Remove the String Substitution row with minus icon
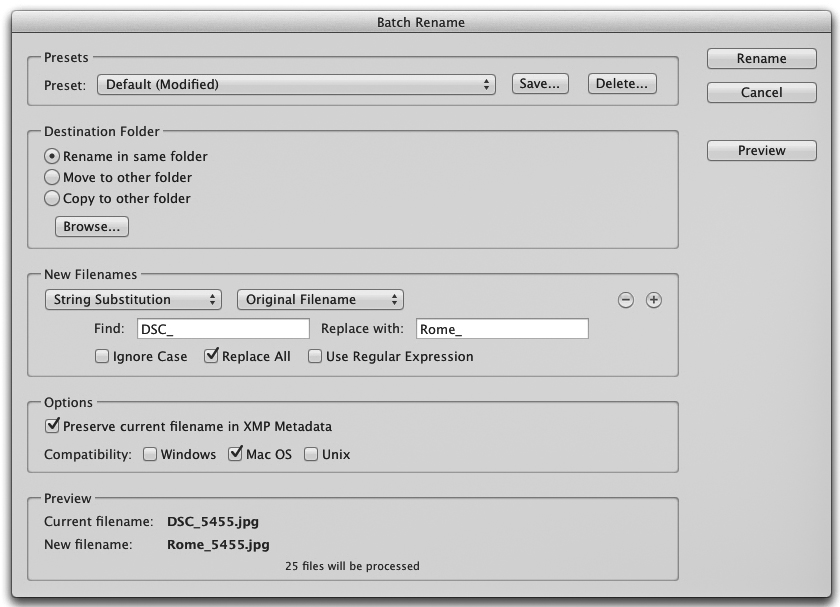Viewport: 840px width, 607px height. pyautogui.click(x=625, y=300)
